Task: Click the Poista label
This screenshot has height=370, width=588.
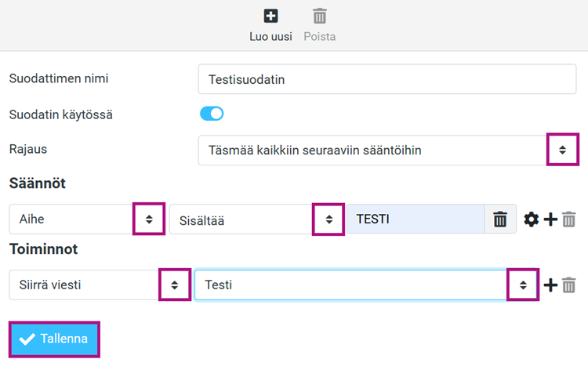Action: tap(320, 37)
